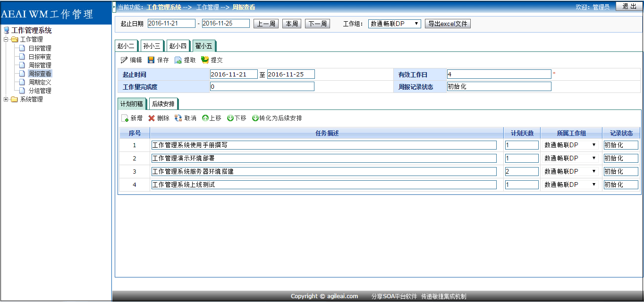Click the Cancel (取消) icon
The width and height of the screenshot is (644, 302).
point(178,118)
